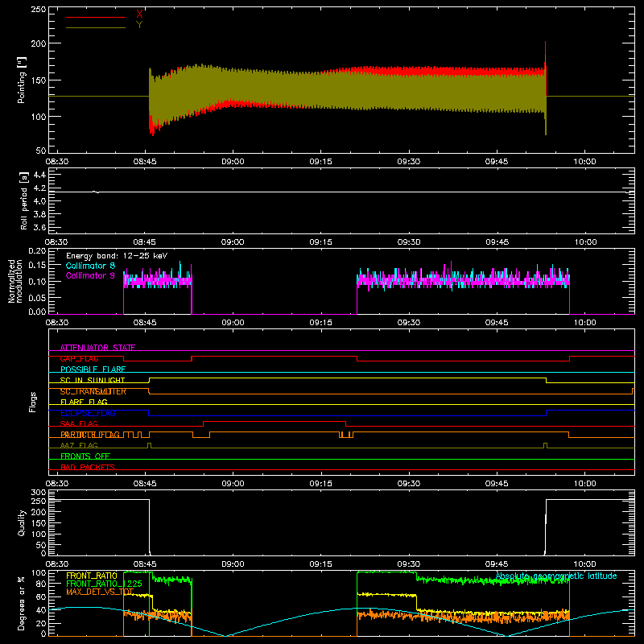The height and width of the screenshot is (644, 644).
Task: Click the 3.6 tick on Roll period axis
Action: [39, 227]
